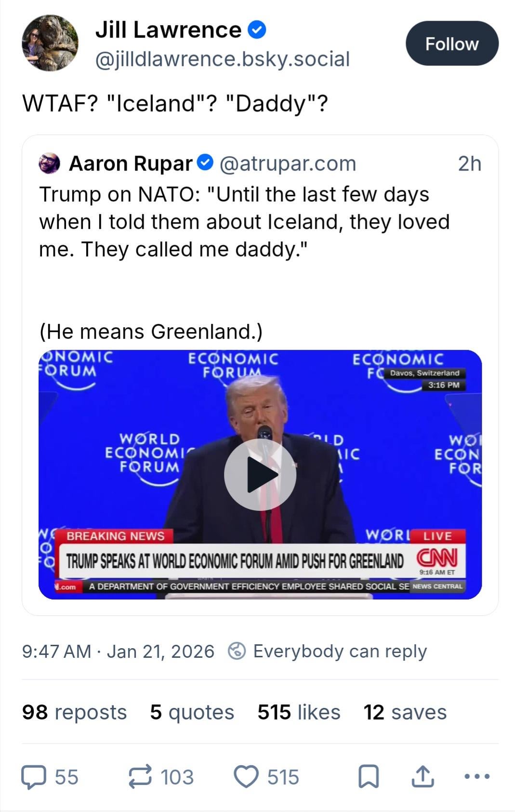Visit @jilldlawrence.bsky.social handle link
Viewport: 515px width, 812px height.
tap(222, 59)
